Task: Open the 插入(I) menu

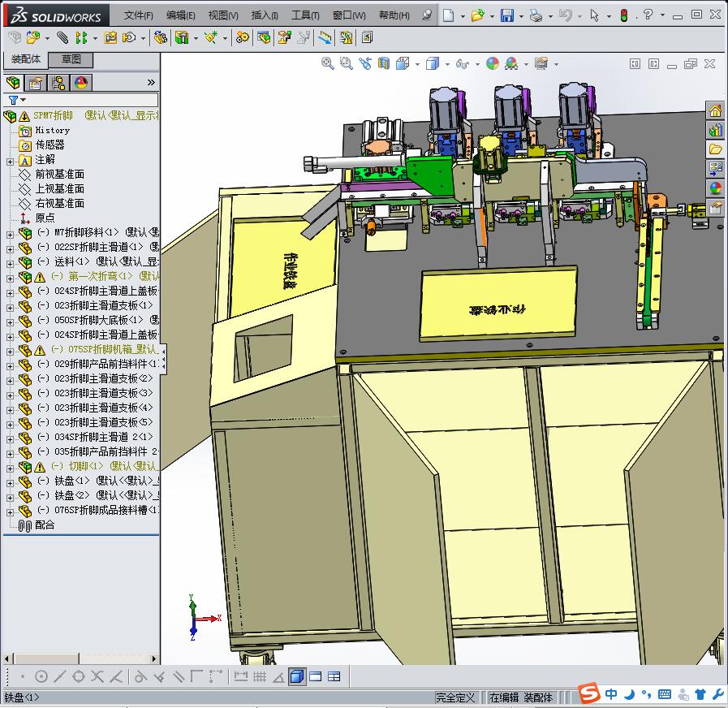Action: point(265,15)
